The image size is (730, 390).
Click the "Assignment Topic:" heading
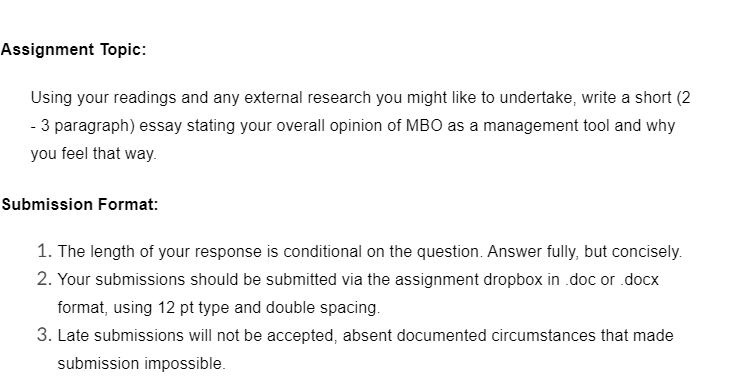coord(74,49)
